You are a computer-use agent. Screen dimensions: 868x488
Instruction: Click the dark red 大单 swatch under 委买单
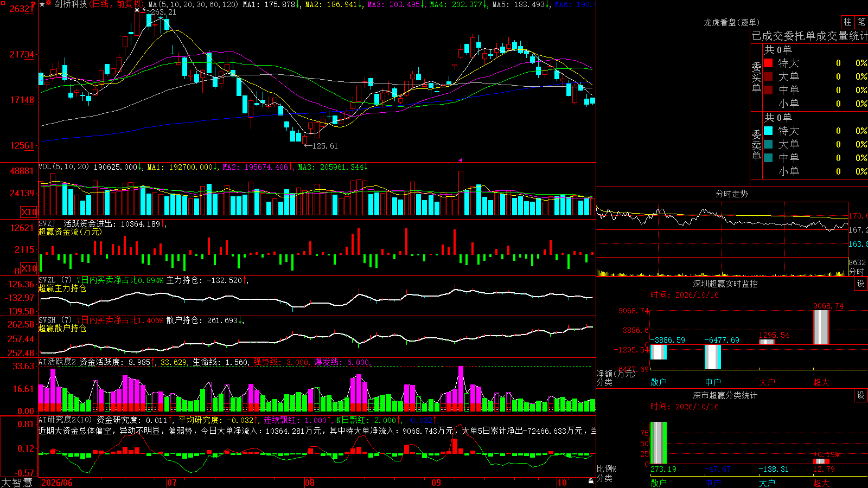click(x=768, y=76)
